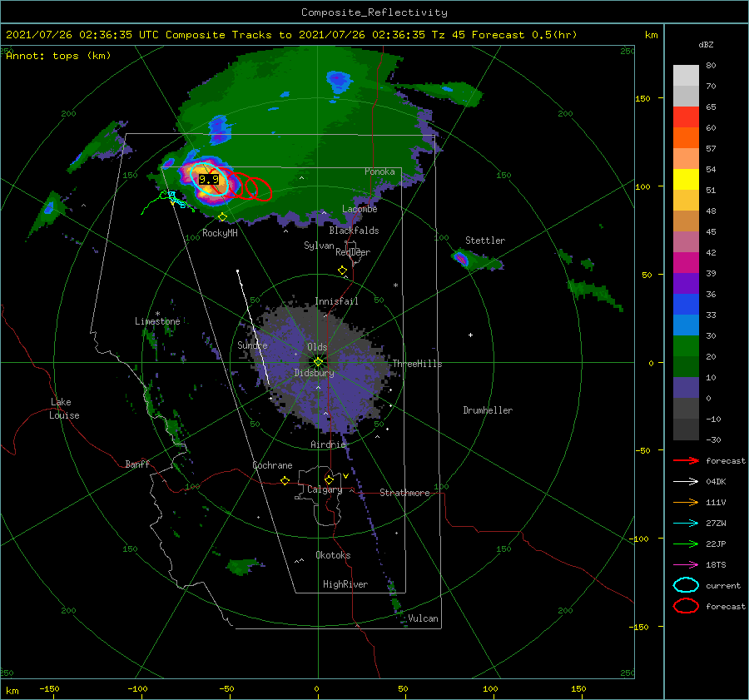
Task: Click the red forecast ellipse legend icon
Action: coord(686,606)
